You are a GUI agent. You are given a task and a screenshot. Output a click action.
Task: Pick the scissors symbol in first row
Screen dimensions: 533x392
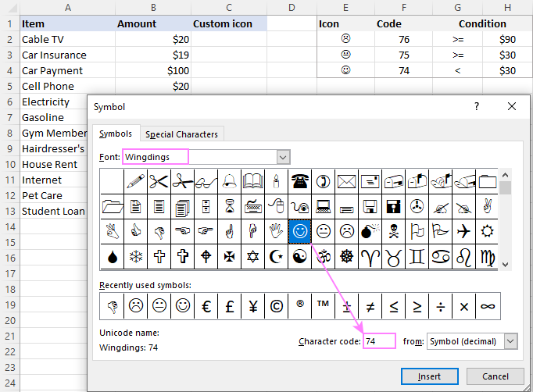(x=159, y=181)
